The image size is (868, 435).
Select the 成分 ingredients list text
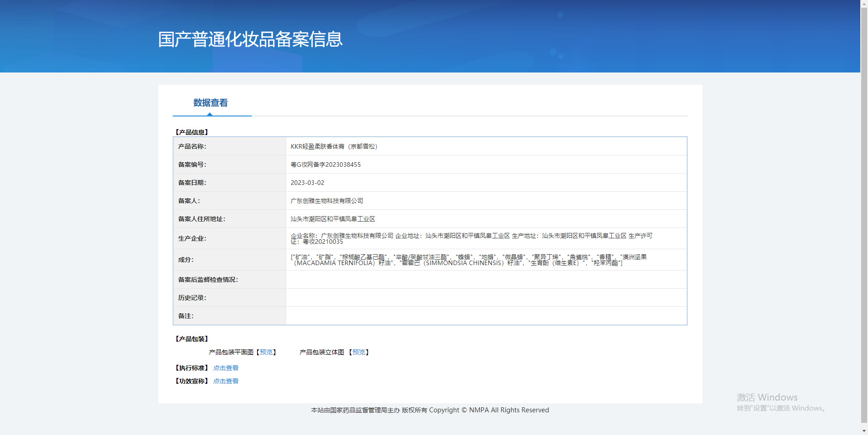coord(469,260)
